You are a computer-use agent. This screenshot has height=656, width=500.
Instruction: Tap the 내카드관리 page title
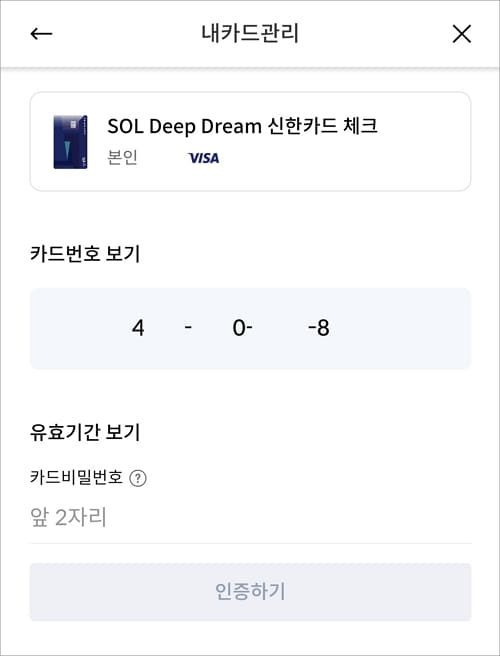tap(250, 34)
